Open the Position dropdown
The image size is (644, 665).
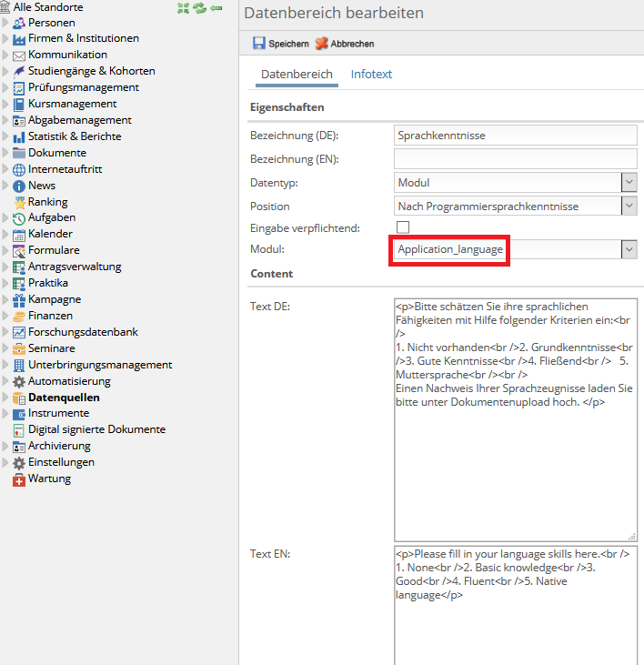click(629, 207)
